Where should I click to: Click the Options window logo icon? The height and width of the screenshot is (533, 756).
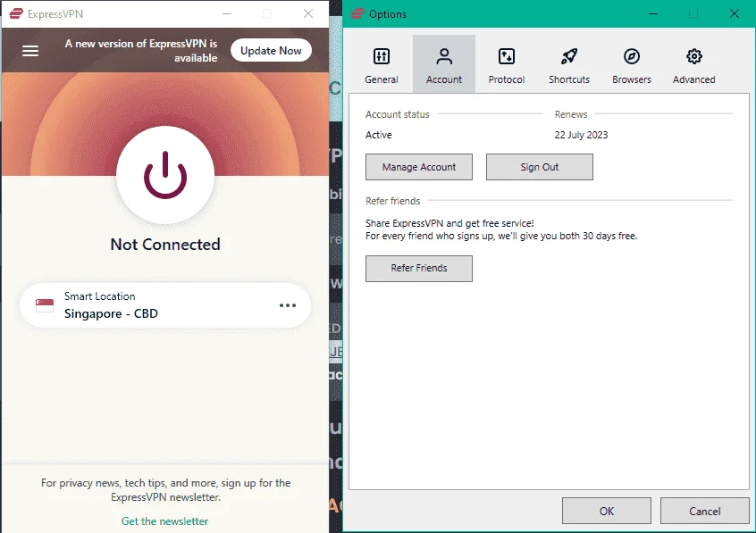pyautogui.click(x=357, y=13)
